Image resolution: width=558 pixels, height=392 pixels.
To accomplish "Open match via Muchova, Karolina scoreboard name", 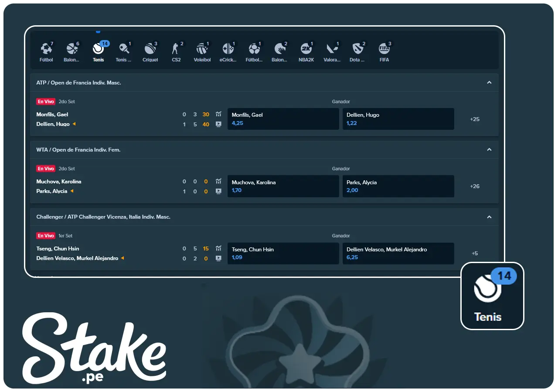I will pos(59,182).
